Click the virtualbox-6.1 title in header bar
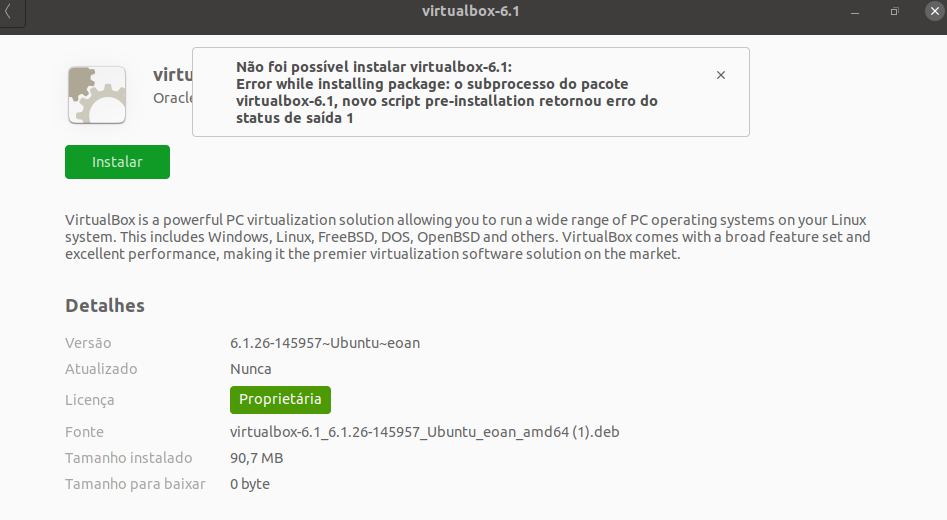The width and height of the screenshot is (947, 520). click(470, 11)
